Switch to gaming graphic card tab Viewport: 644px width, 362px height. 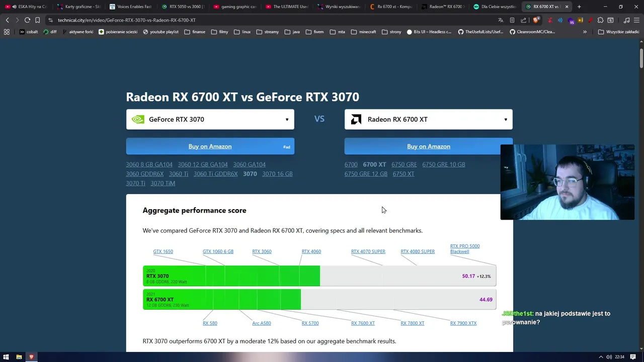point(234,7)
